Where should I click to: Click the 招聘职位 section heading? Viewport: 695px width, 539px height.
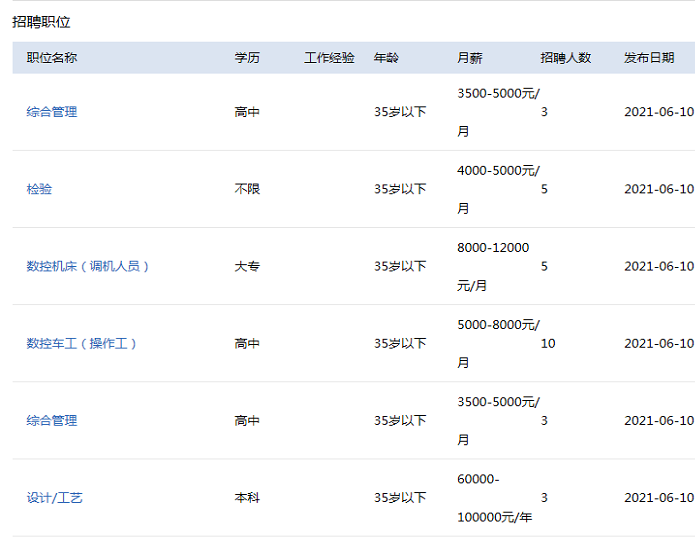point(41,22)
